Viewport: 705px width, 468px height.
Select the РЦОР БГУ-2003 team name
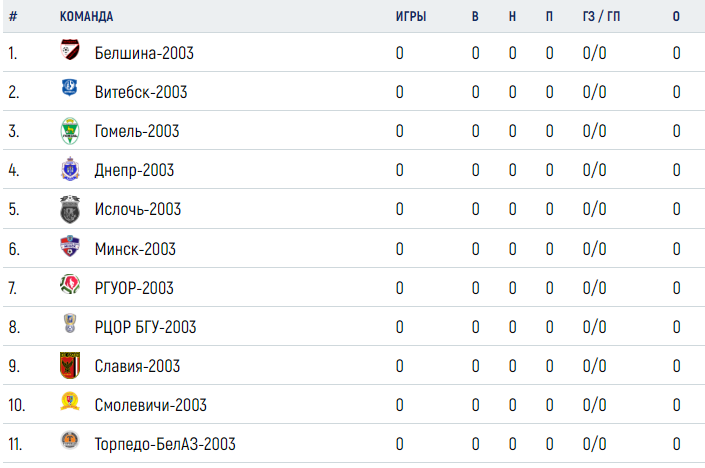click(x=145, y=327)
